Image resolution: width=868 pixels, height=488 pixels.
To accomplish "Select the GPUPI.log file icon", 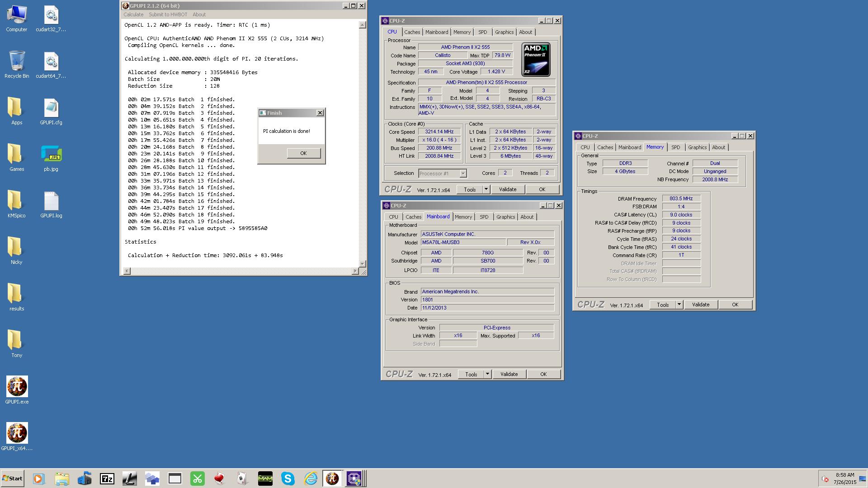I will (51, 204).
